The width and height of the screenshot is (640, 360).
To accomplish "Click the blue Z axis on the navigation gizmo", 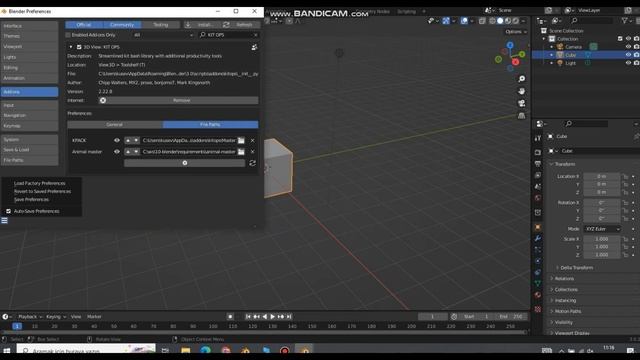I will pyautogui.click(x=510, y=45).
